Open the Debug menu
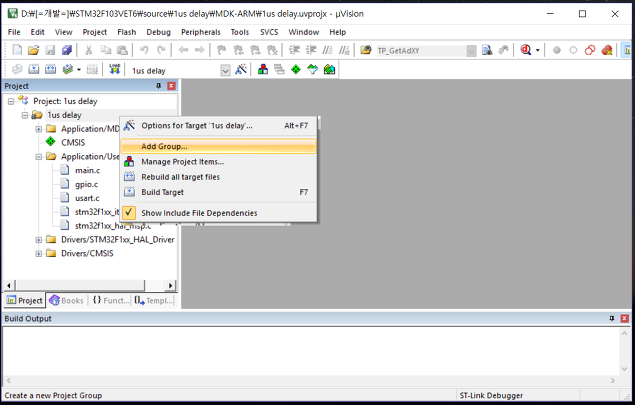Viewport: 635px width, 405px height. tap(158, 32)
